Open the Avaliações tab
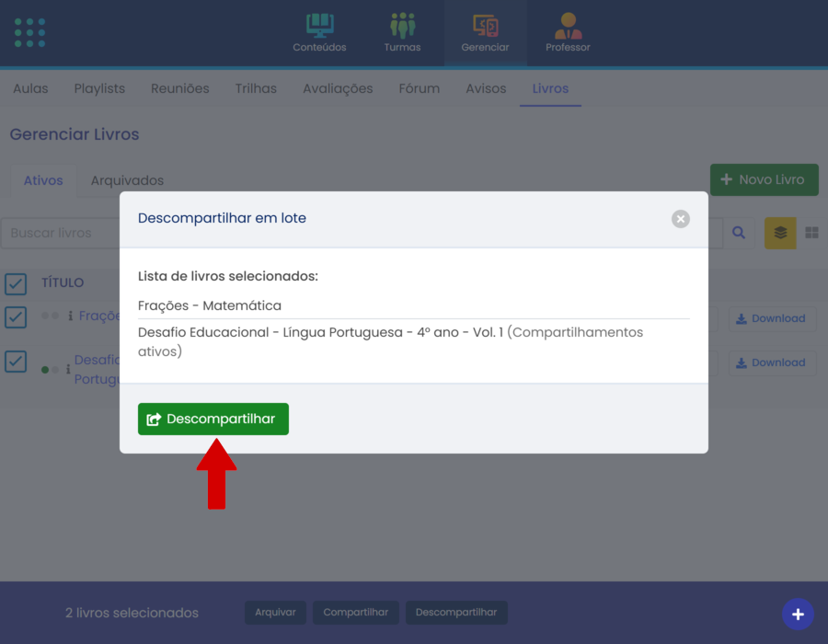 click(338, 88)
